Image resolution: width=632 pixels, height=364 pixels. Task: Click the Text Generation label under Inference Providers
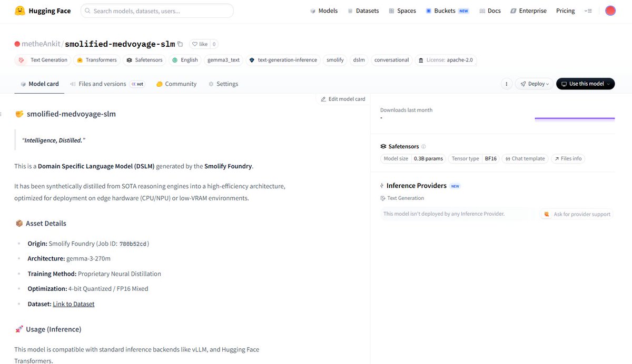[406, 198]
